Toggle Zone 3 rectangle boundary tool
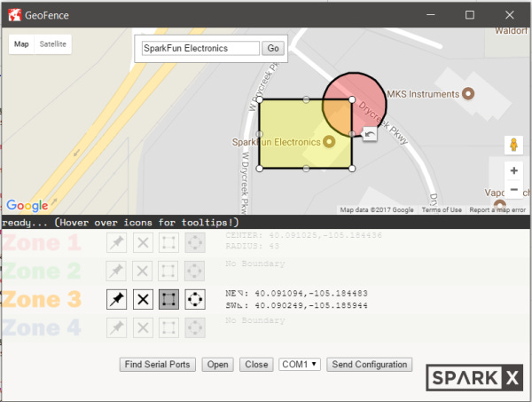 point(168,299)
